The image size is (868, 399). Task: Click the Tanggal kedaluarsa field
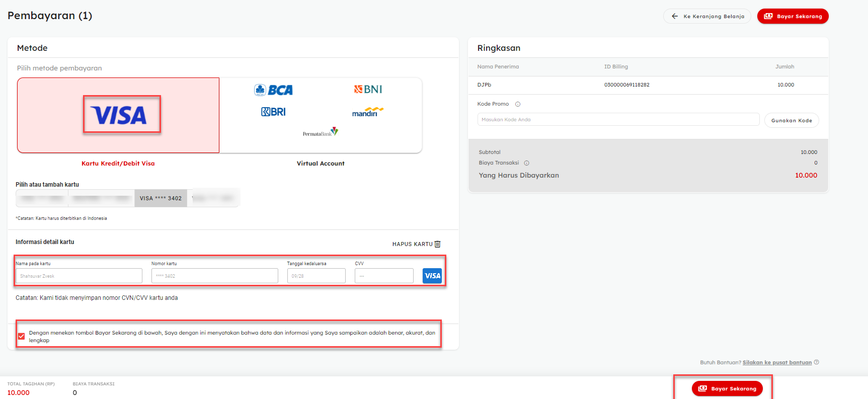(x=317, y=276)
